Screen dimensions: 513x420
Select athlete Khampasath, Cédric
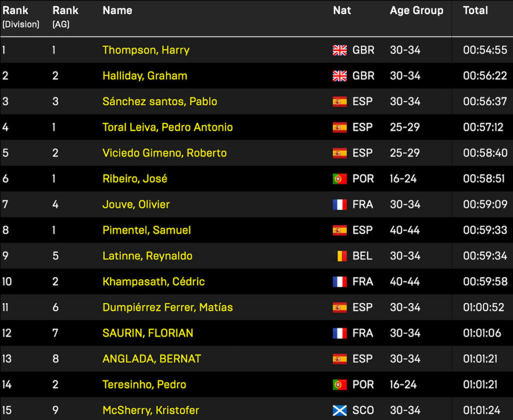[x=153, y=282]
